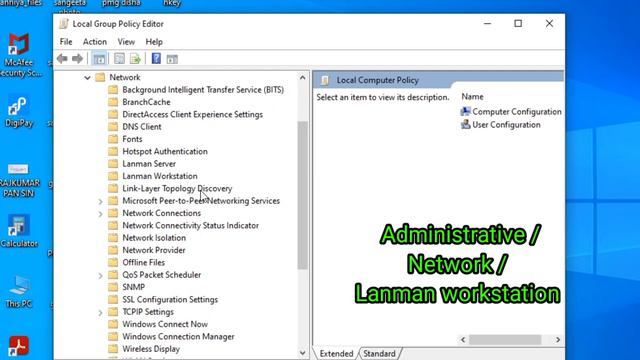Open the Action menu
Image resolution: width=640 pixels, height=360 pixels.
95,42
